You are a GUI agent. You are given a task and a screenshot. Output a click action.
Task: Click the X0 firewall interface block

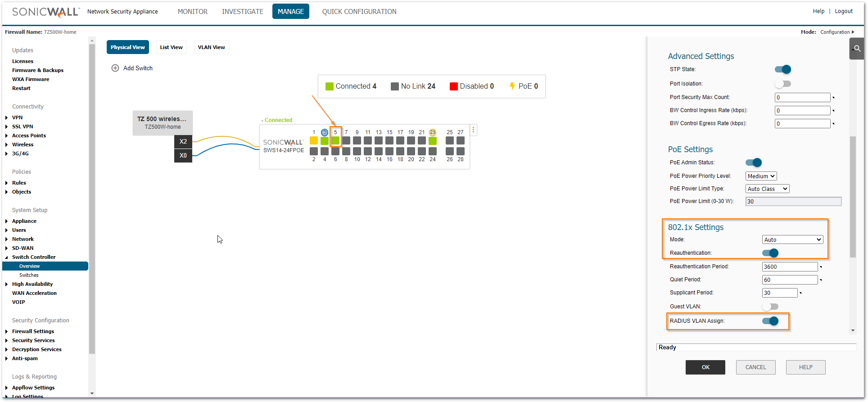(183, 155)
